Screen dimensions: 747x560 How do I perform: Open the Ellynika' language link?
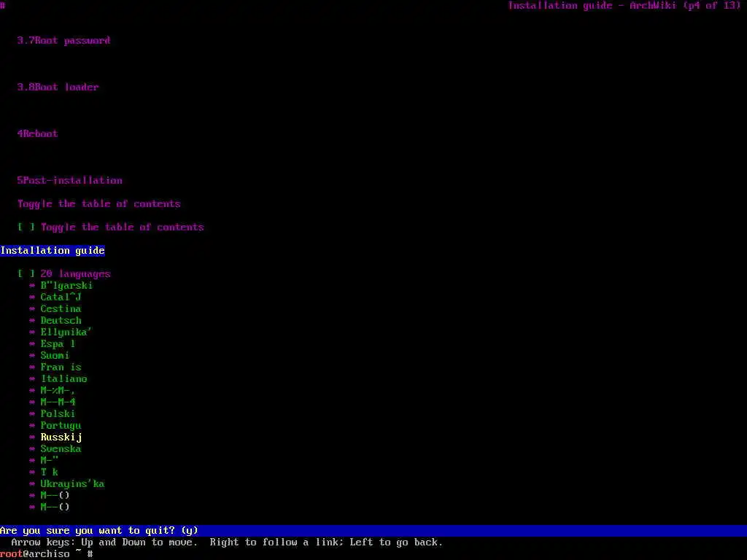tap(66, 332)
